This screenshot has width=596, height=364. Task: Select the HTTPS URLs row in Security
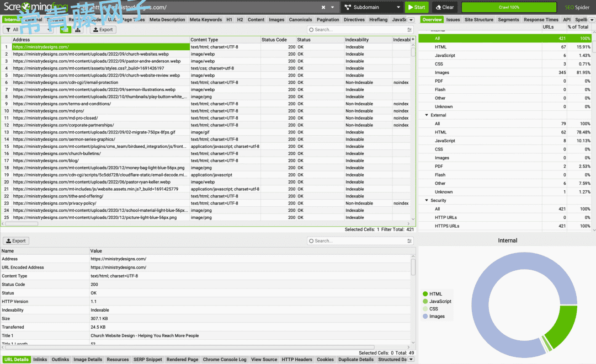[505, 226]
